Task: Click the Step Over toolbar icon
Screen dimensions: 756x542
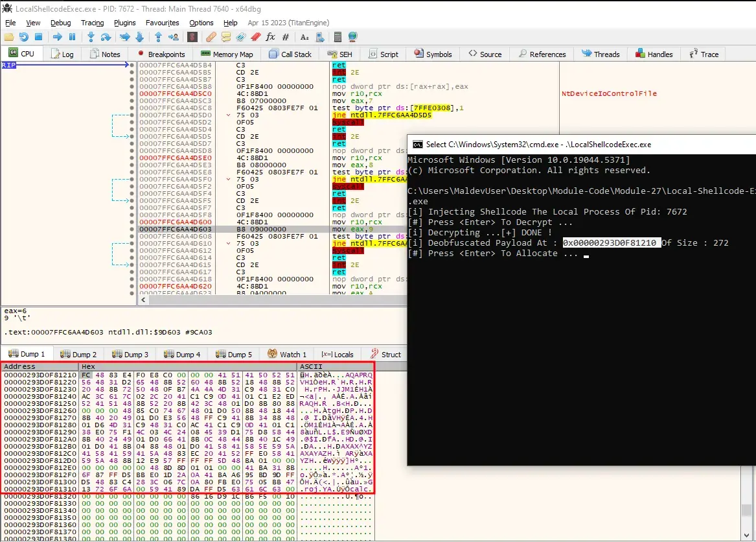Action: click(105, 37)
